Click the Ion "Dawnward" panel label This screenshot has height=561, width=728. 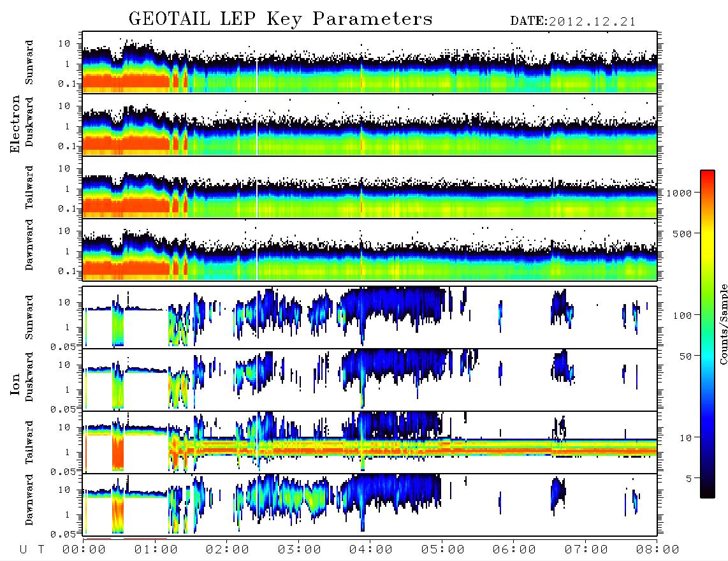click(x=29, y=500)
